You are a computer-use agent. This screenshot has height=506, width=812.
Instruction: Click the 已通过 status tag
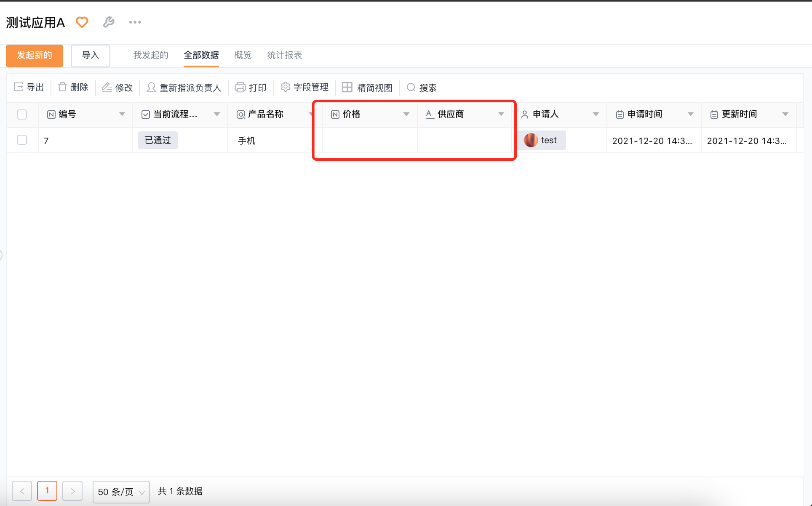point(158,140)
